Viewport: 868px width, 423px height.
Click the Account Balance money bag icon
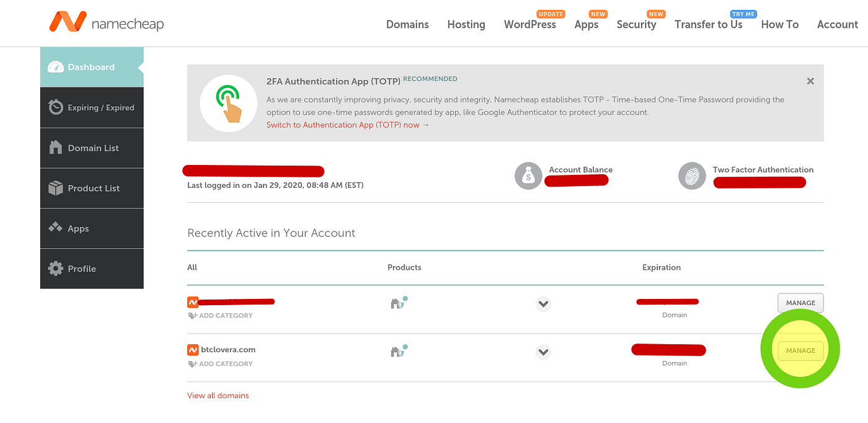pos(528,176)
